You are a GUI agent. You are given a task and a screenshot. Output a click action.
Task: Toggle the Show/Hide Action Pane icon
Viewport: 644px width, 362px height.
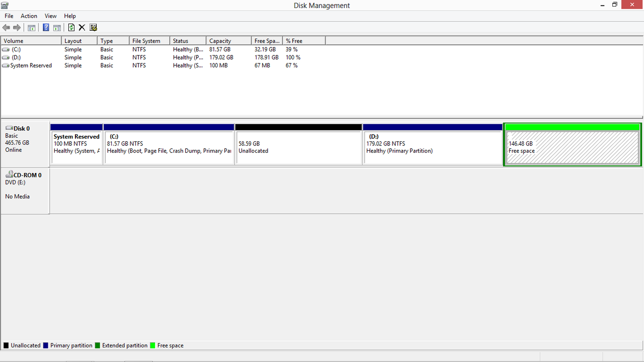coord(57,28)
